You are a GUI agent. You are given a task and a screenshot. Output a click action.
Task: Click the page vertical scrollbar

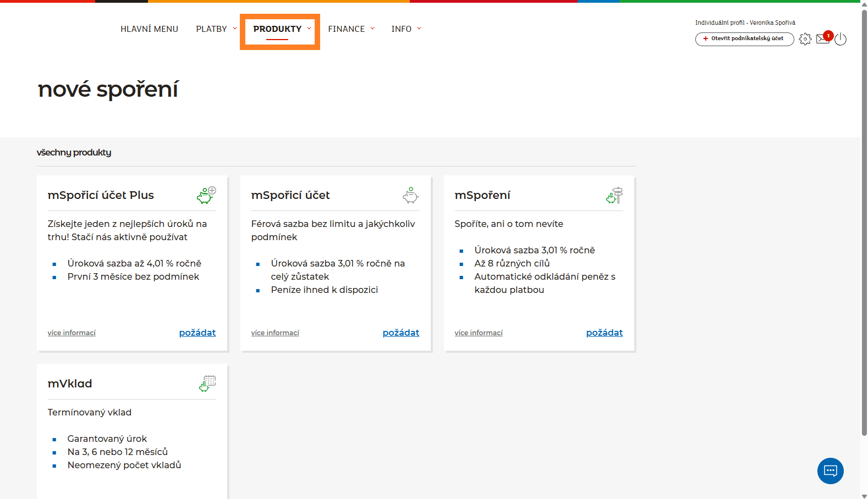pyautogui.click(x=864, y=223)
